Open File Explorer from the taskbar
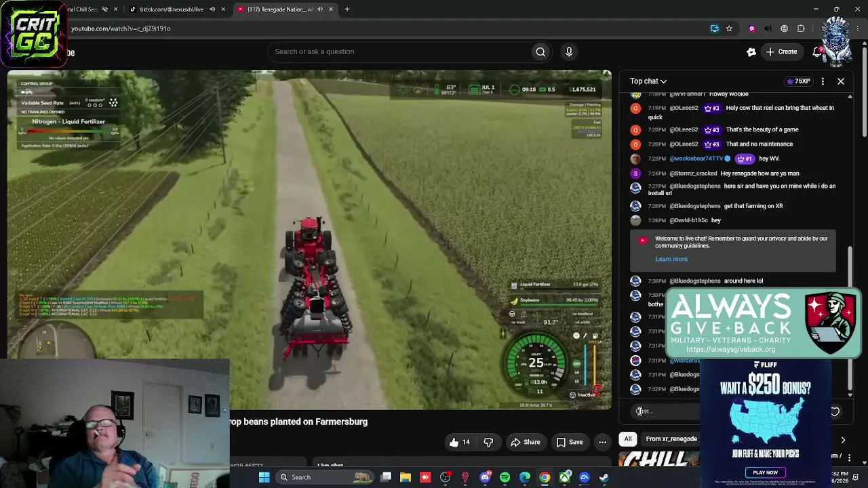The image size is (868, 488). [406, 477]
